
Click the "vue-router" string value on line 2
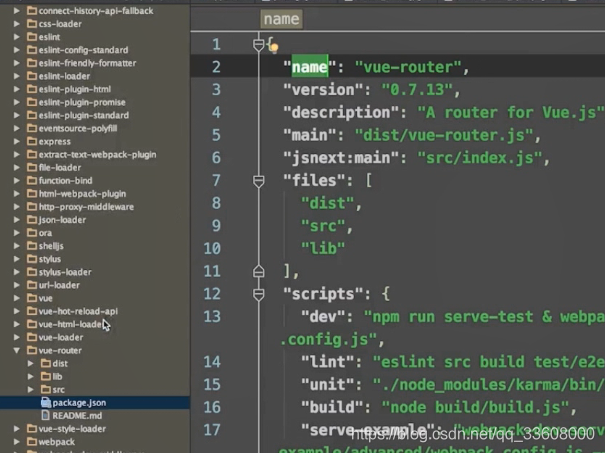408,67
